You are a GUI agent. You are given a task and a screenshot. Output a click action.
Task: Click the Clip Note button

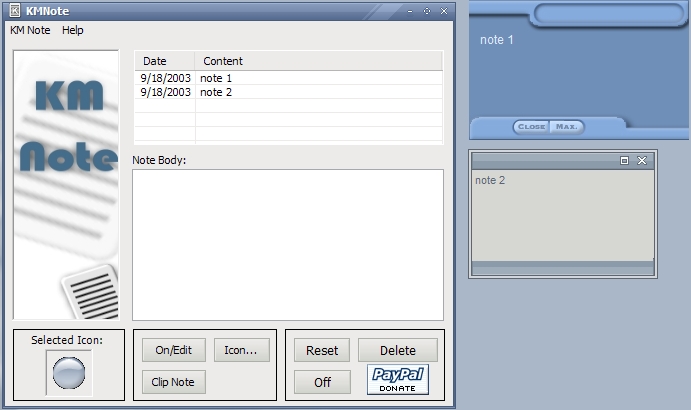(x=174, y=382)
